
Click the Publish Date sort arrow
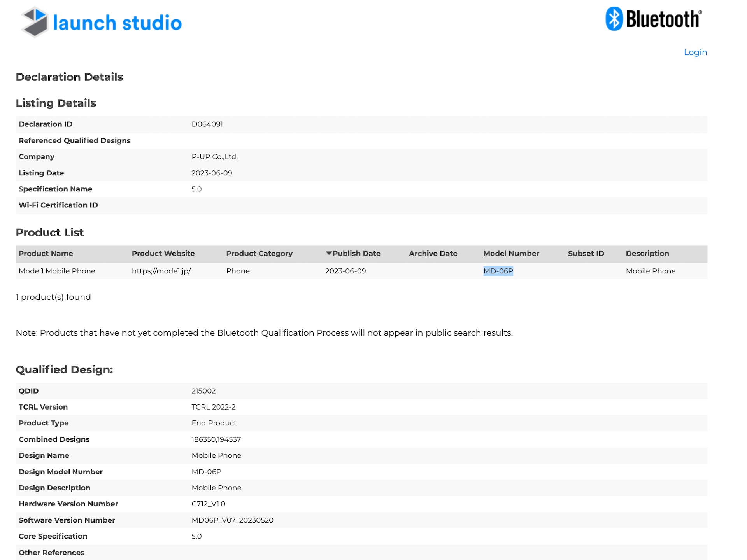click(x=329, y=253)
